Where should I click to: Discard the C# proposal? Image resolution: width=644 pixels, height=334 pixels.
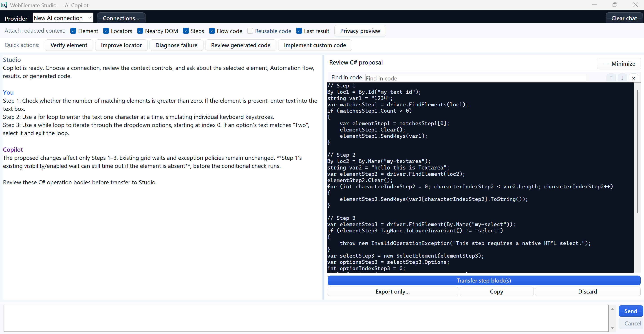[587, 292]
